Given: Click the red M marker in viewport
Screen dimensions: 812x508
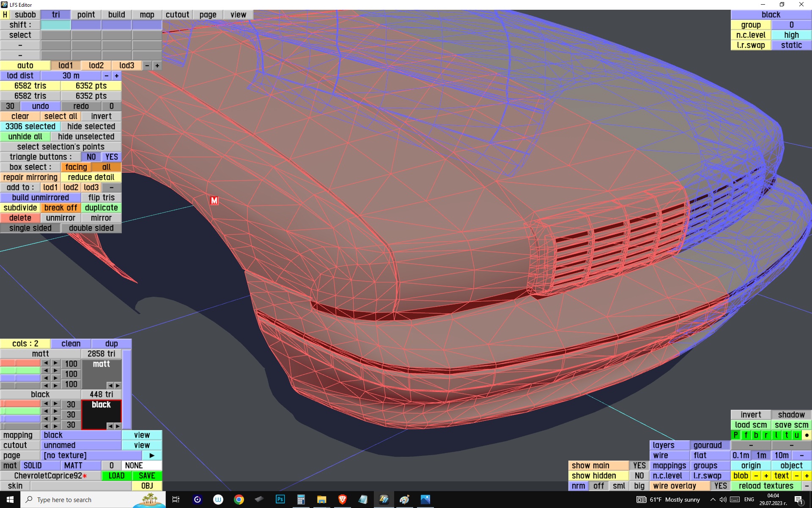Looking at the screenshot, I should tap(214, 201).
